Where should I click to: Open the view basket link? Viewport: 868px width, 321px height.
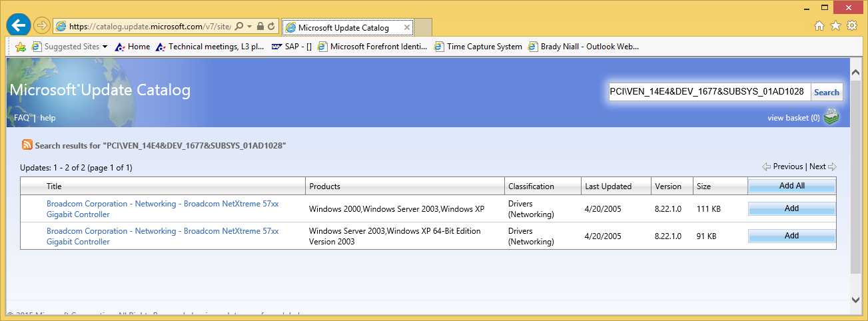[793, 118]
